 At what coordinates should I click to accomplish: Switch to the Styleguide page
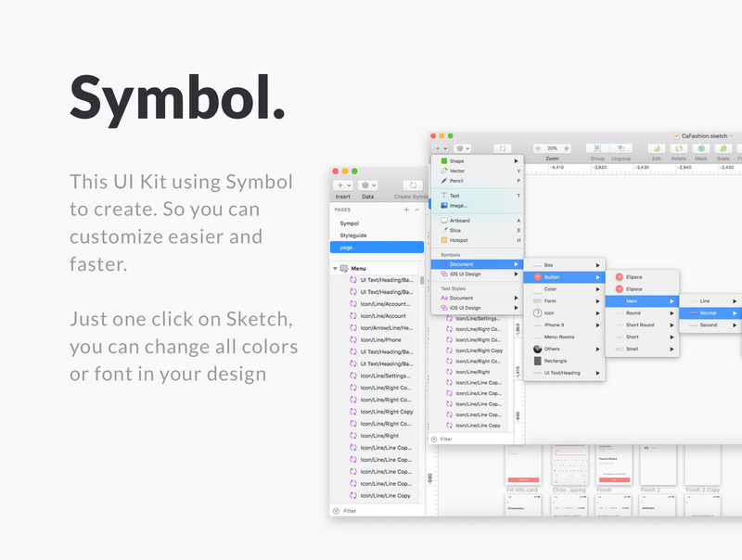pos(377,235)
